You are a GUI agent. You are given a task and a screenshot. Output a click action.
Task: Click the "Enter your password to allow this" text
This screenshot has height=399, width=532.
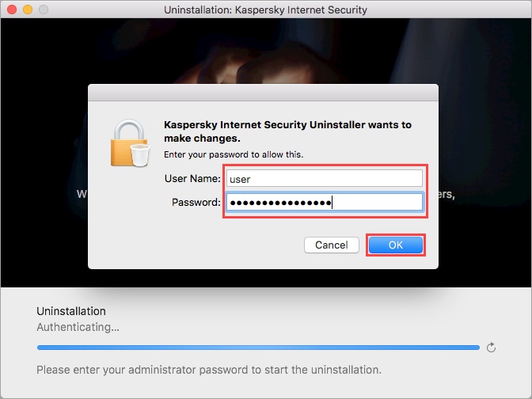click(234, 154)
